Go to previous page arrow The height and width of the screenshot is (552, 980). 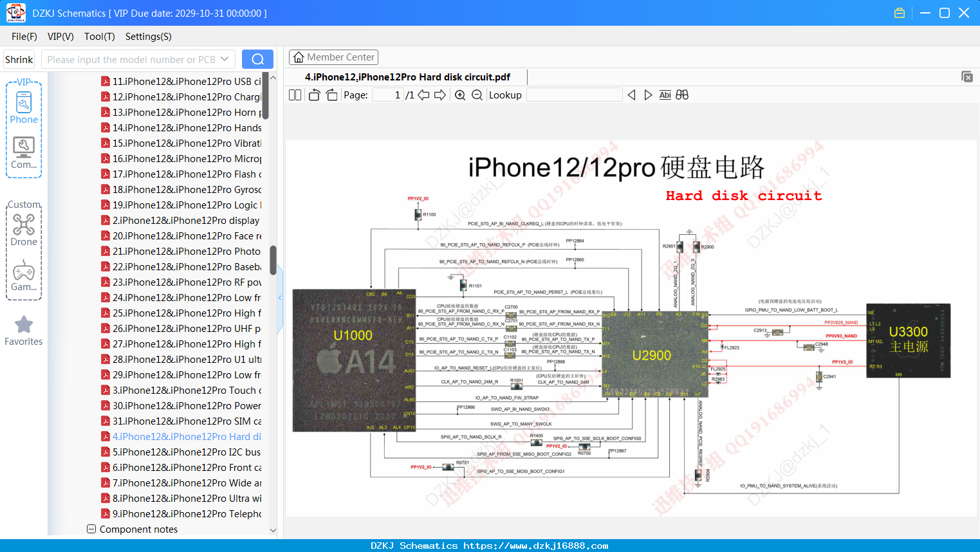(423, 95)
